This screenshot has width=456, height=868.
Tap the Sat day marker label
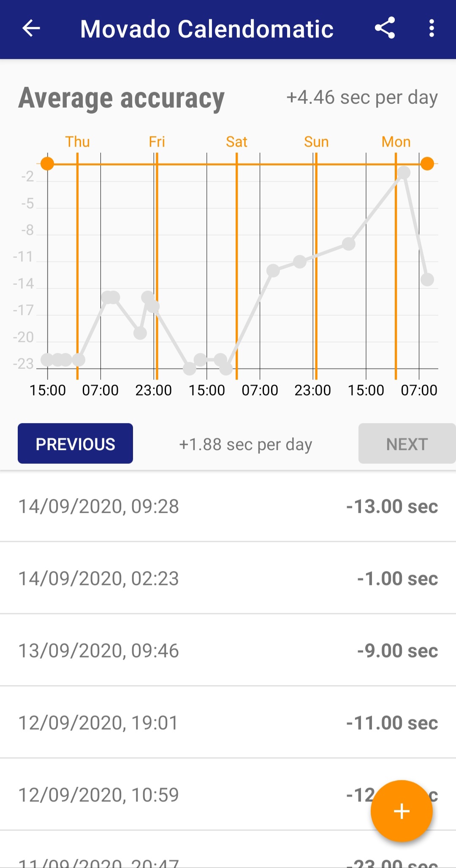tap(236, 142)
